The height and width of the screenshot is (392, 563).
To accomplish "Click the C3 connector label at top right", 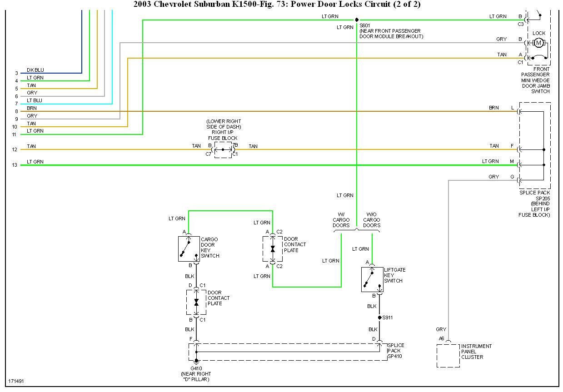I will 521,24.
